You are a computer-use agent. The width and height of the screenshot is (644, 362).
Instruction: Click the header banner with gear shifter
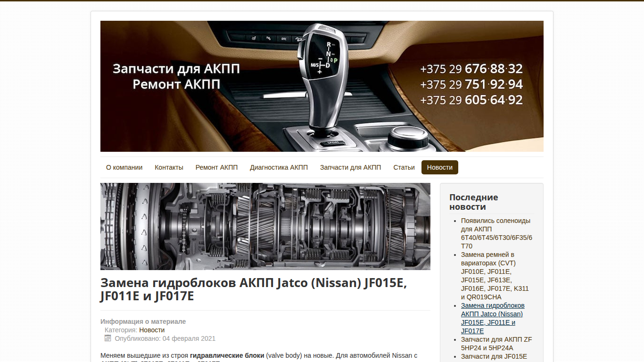(322, 86)
